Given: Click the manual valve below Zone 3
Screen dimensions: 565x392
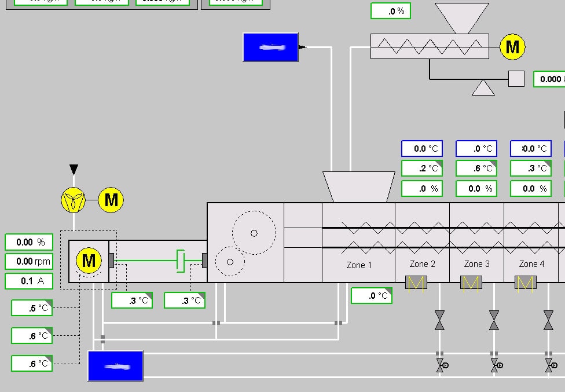Looking at the screenshot, I should 494,320.
